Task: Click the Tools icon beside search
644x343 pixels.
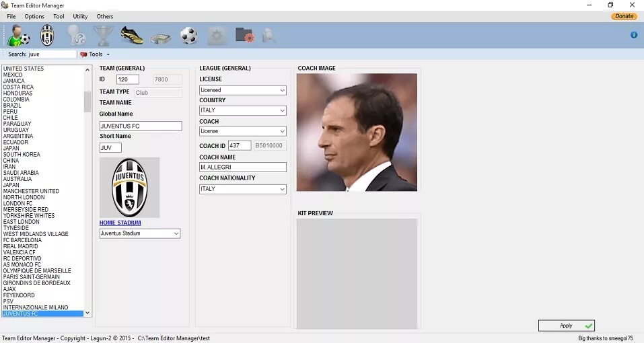Action: tap(83, 54)
